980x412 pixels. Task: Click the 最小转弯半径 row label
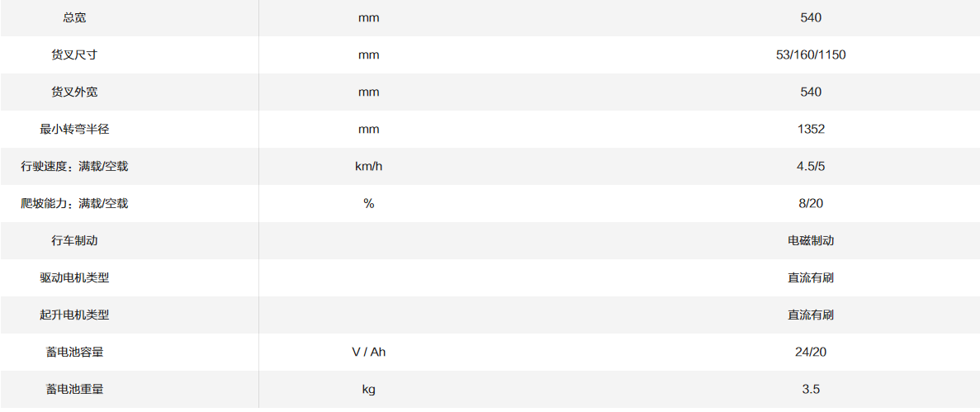tap(74, 129)
